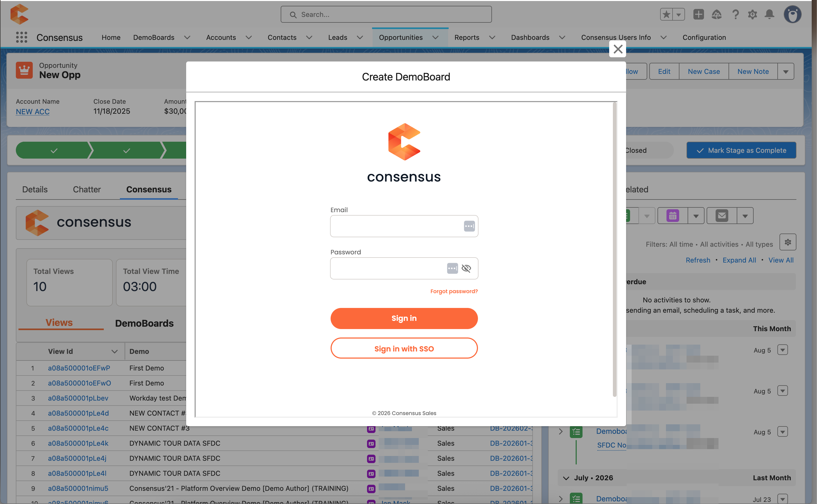817x504 pixels.
Task: Click the email envelope activity icon
Action: 722,216
